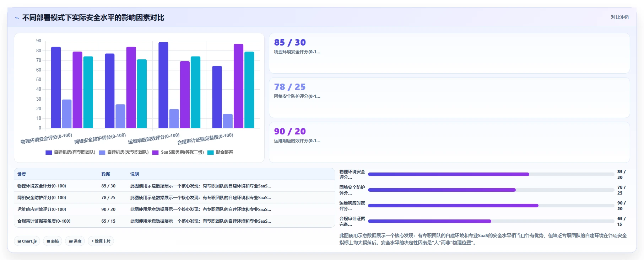Screen dimensions: 644x260
Task: Toggle 自建机房(无专职团队) legend swatch
Action: (x=102, y=153)
